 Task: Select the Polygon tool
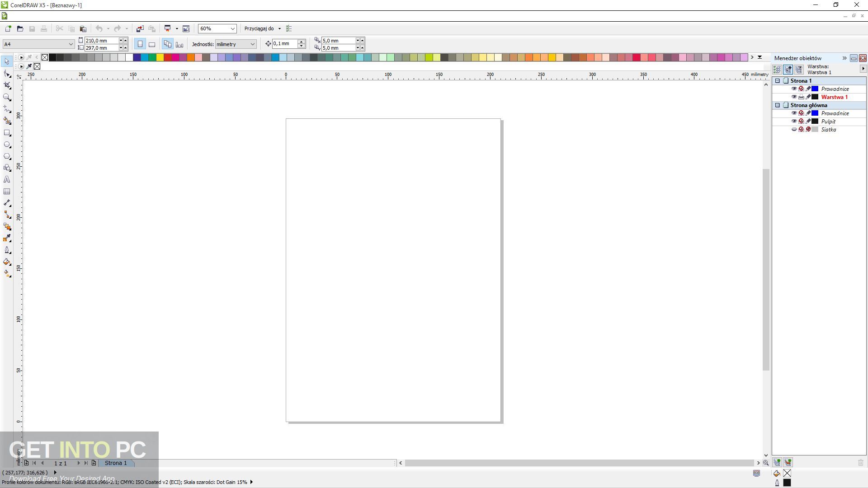[x=7, y=156]
